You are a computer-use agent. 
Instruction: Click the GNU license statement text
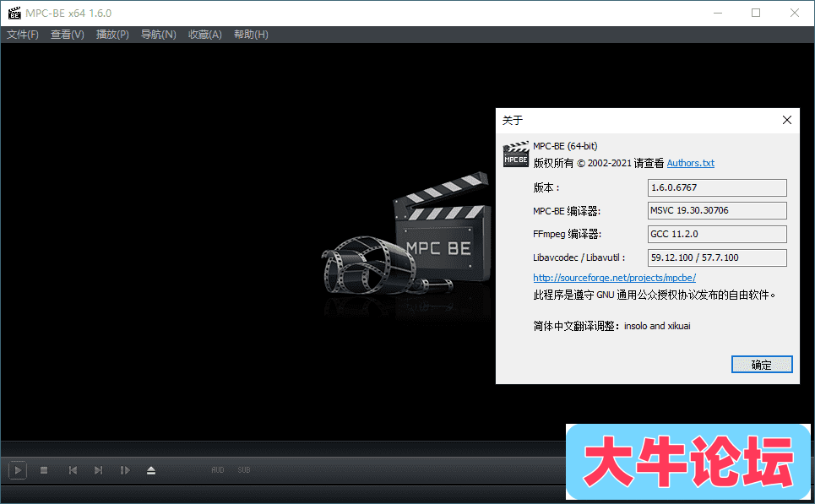click(655, 295)
